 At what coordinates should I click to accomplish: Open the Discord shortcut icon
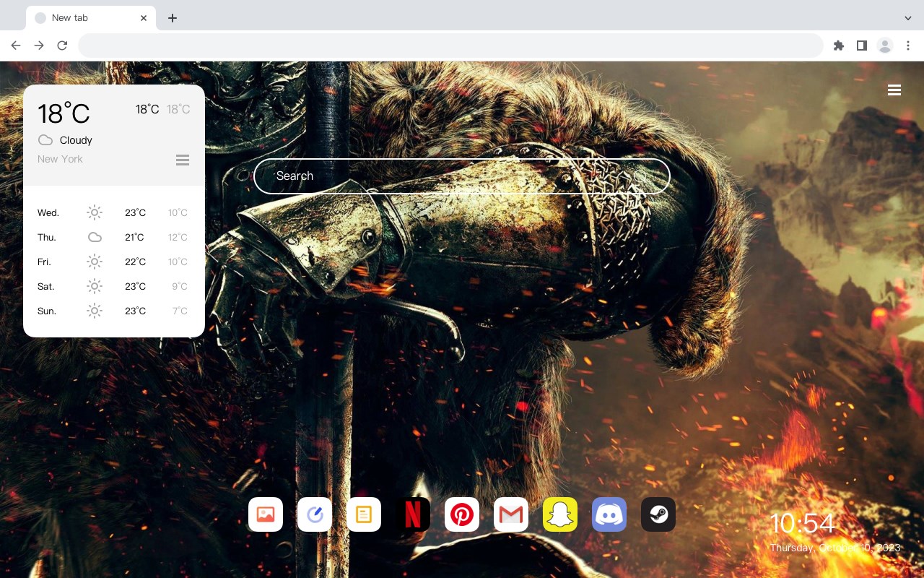pyautogui.click(x=609, y=514)
